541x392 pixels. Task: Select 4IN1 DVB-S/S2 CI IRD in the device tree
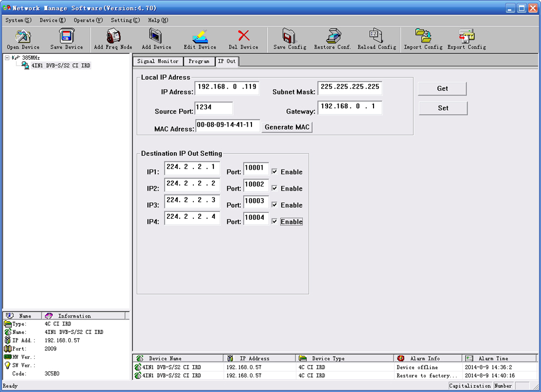[61, 66]
